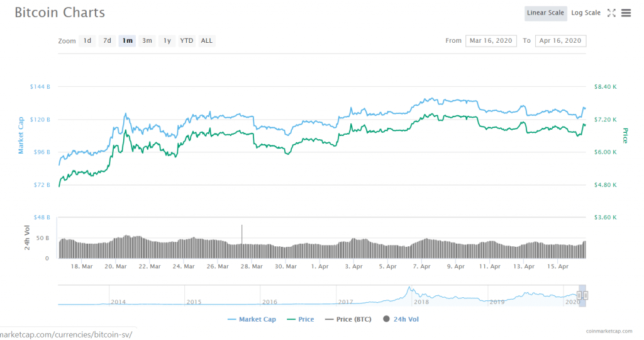Switch to Linear Scale
The image size is (644, 340).
(x=546, y=13)
